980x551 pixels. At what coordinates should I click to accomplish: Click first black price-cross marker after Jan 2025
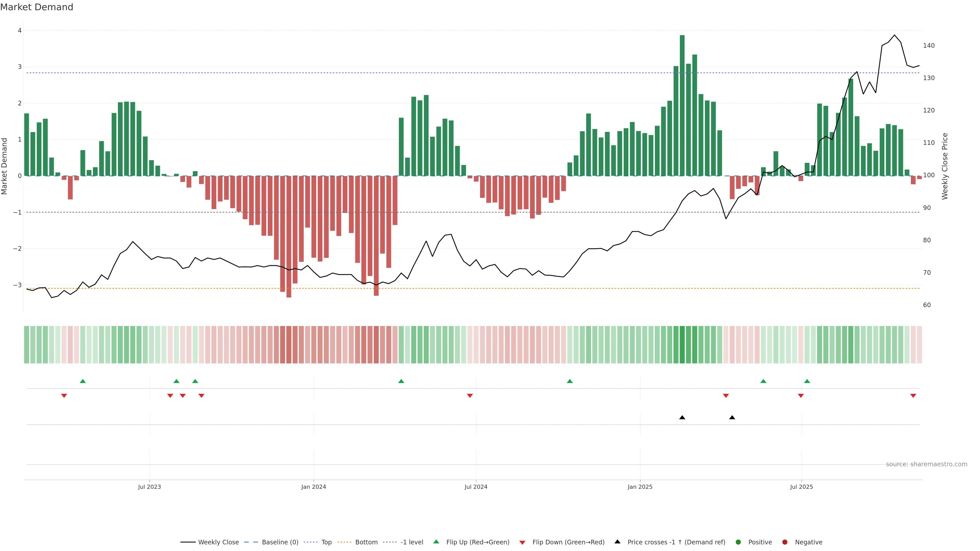click(682, 418)
